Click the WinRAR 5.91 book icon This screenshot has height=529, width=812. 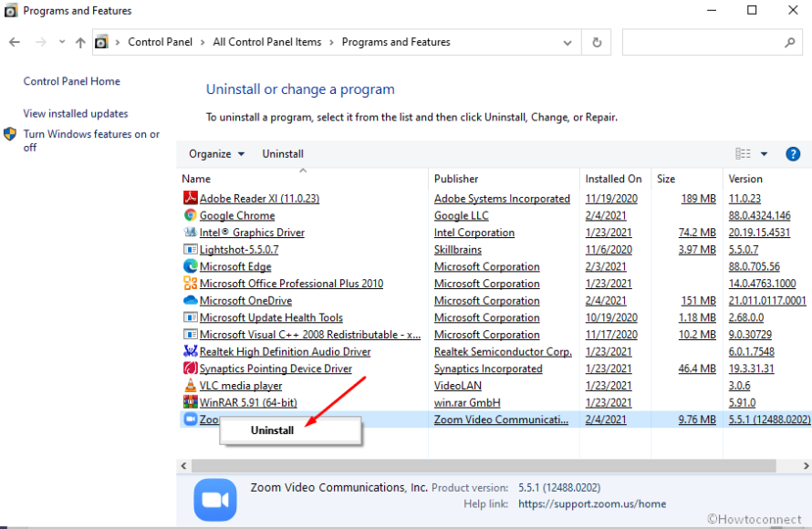coord(191,402)
